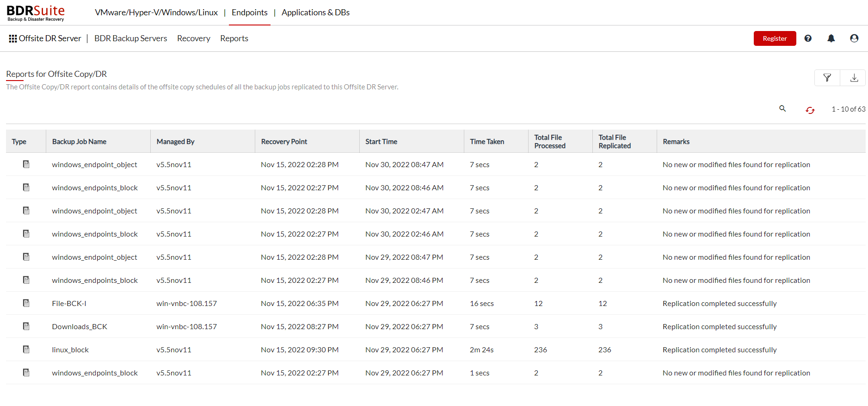Click the 2m 24s time taken value
This screenshot has width=868, height=406.
(x=481, y=350)
